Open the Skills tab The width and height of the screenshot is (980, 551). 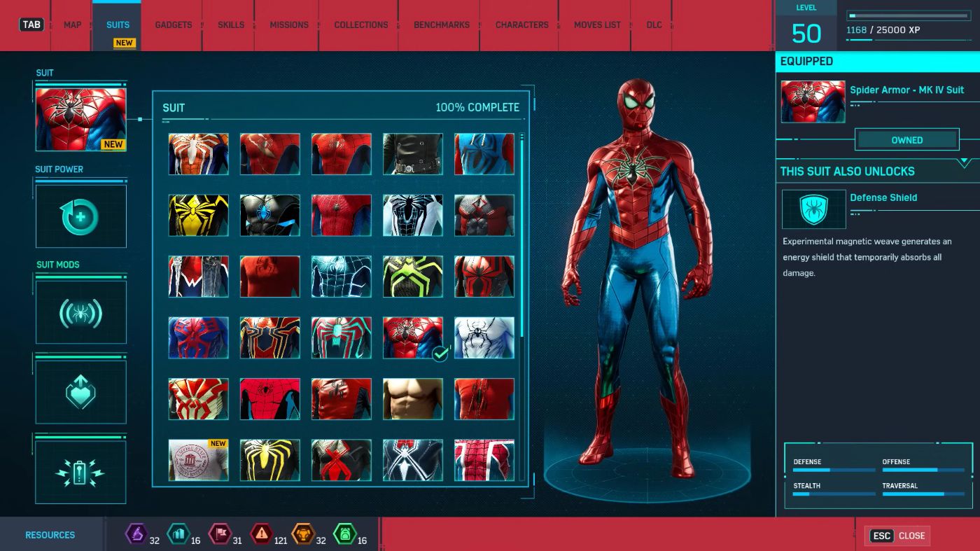click(x=231, y=25)
